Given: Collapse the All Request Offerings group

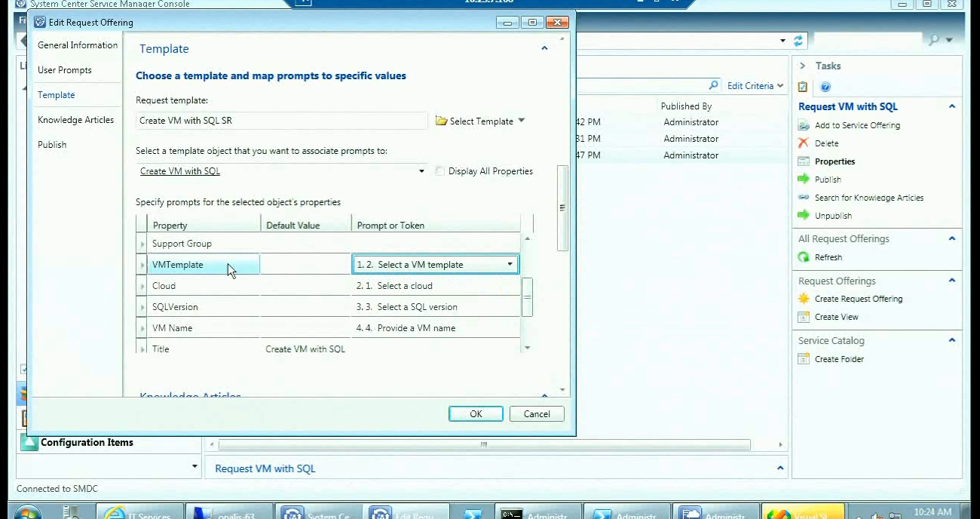Looking at the screenshot, I should tap(952, 238).
